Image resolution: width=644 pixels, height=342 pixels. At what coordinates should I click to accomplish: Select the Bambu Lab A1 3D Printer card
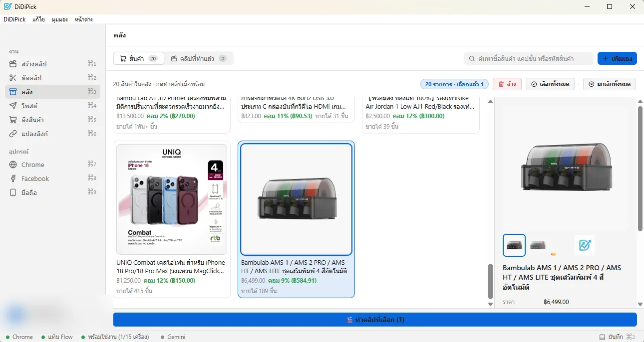[x=172, y=115]
